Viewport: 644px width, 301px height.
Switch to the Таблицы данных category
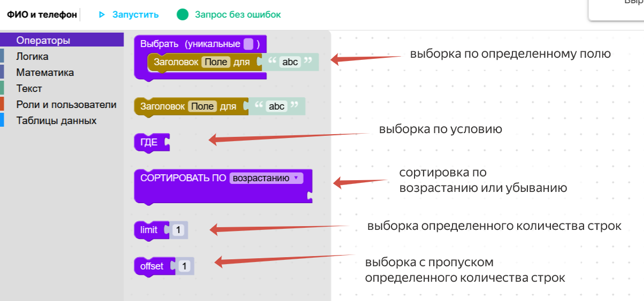(x=56, y=120)
